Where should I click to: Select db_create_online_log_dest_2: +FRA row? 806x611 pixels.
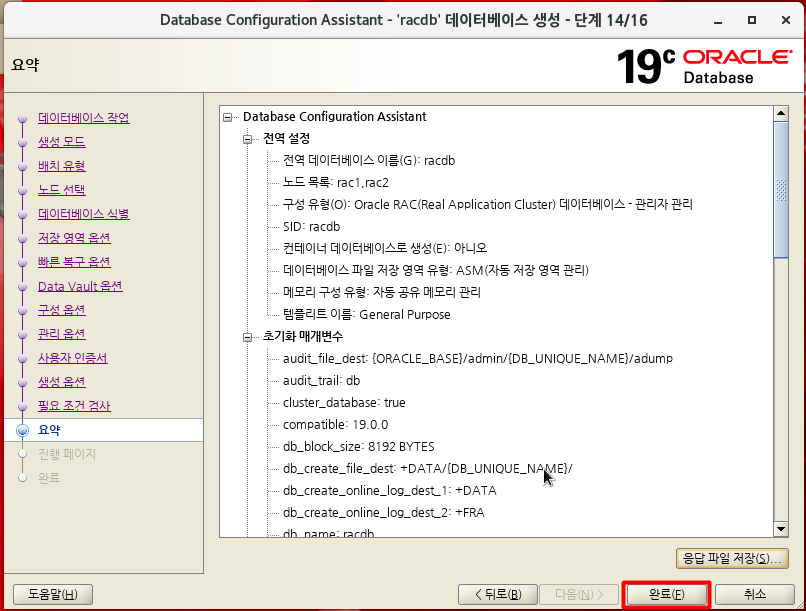click(x=383, y=513)
